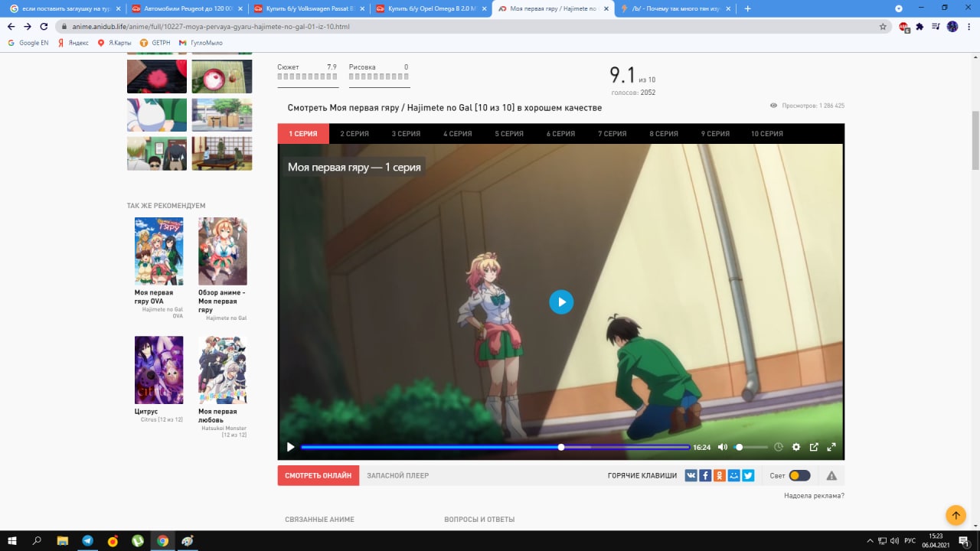Select episode 8 серия tab
The height and width of the screenshot is (551, 980).
[664, 134]
